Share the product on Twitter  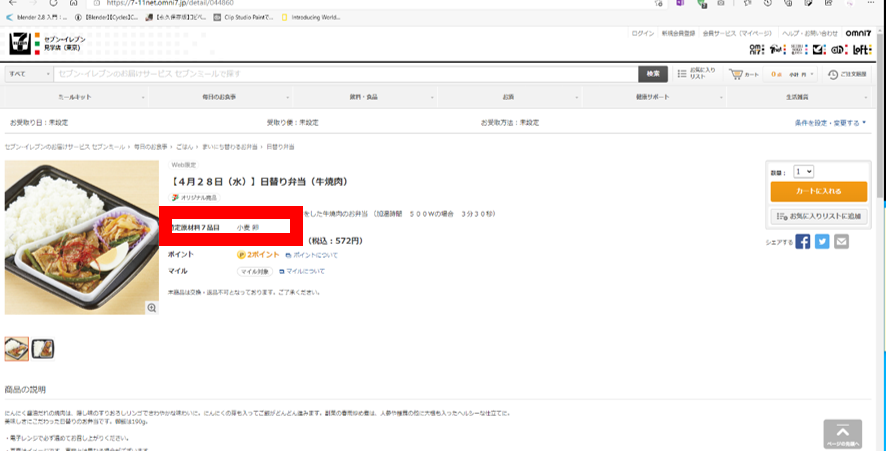click(822, 241)
